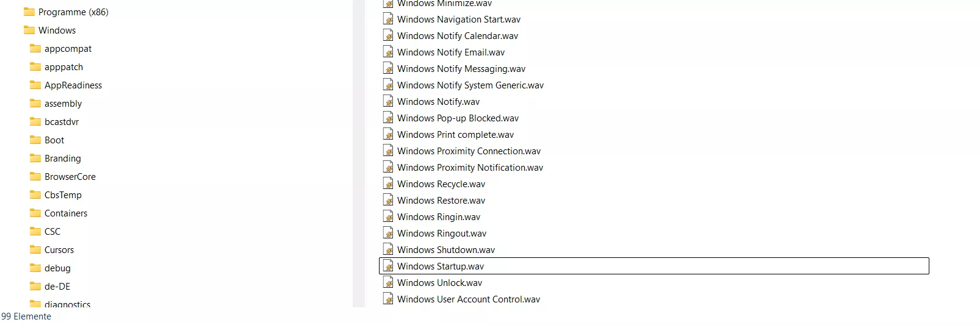Select the Windows Startup.wav file icon
Viewport: 980px width, 325px height.
pyautogui.click(x=388, y=266)
